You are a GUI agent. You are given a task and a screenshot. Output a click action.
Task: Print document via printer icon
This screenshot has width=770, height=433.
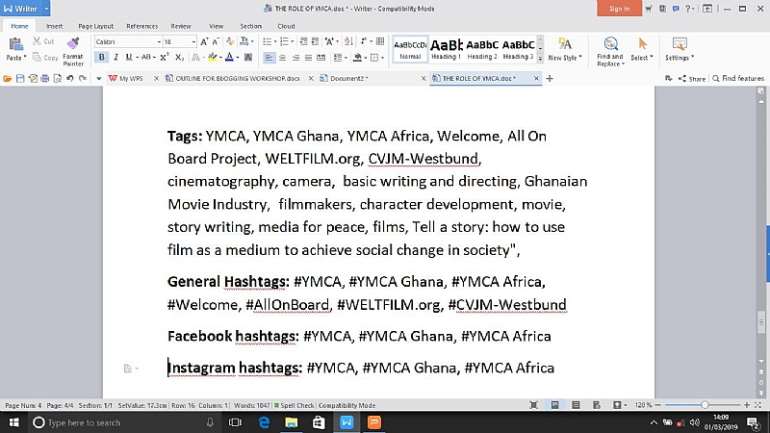click(45, 78)
